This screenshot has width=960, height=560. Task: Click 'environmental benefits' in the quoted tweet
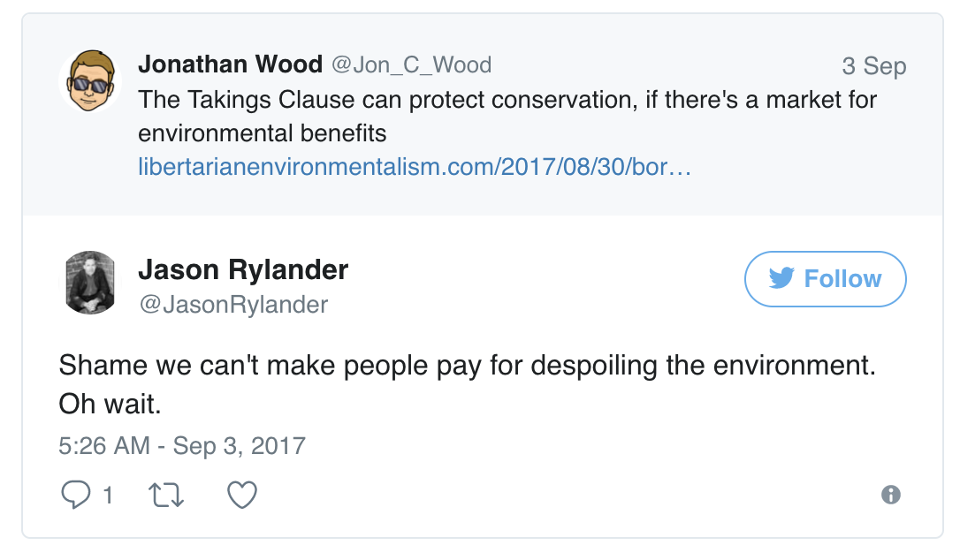(x=263, y=133)
